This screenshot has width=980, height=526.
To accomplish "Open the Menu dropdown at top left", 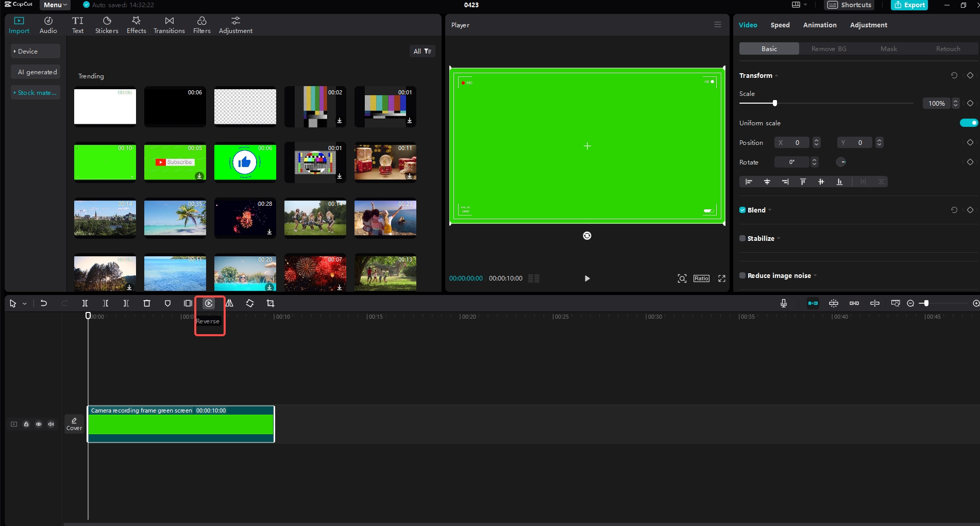I will (54, 5).
